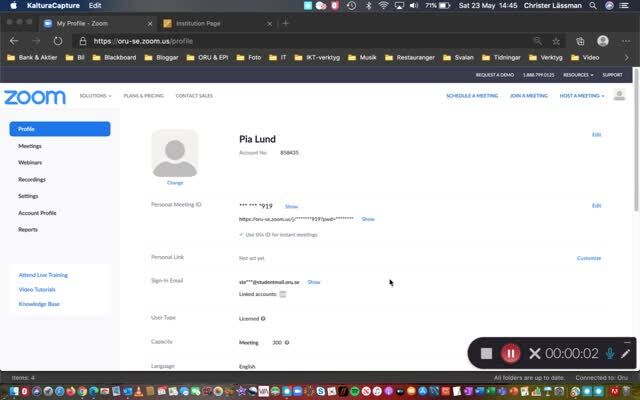The width and height of the screenshot is (640, 400).
Task: Click Change under profile picture
Action: click(x=175, y=182)
